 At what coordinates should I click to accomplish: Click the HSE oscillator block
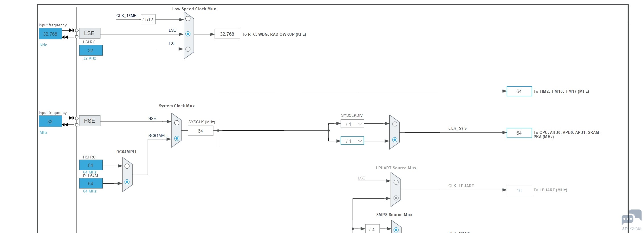90,121
